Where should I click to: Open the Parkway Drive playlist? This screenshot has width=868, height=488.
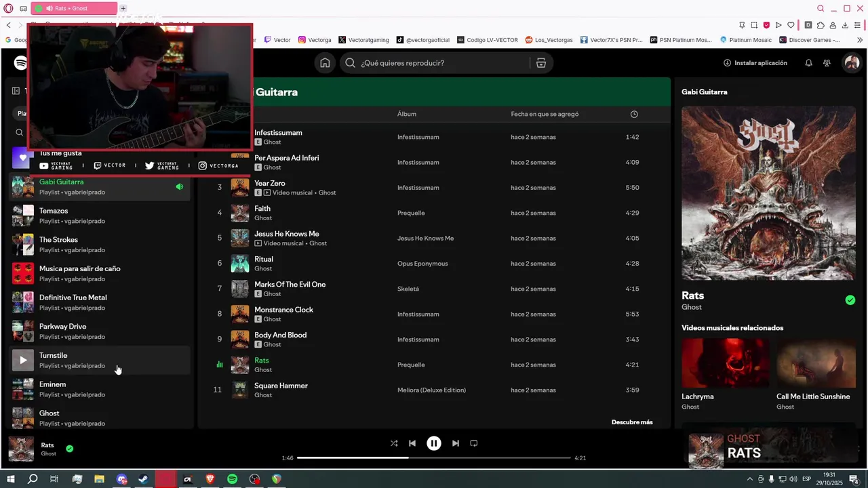pos(100,331)
